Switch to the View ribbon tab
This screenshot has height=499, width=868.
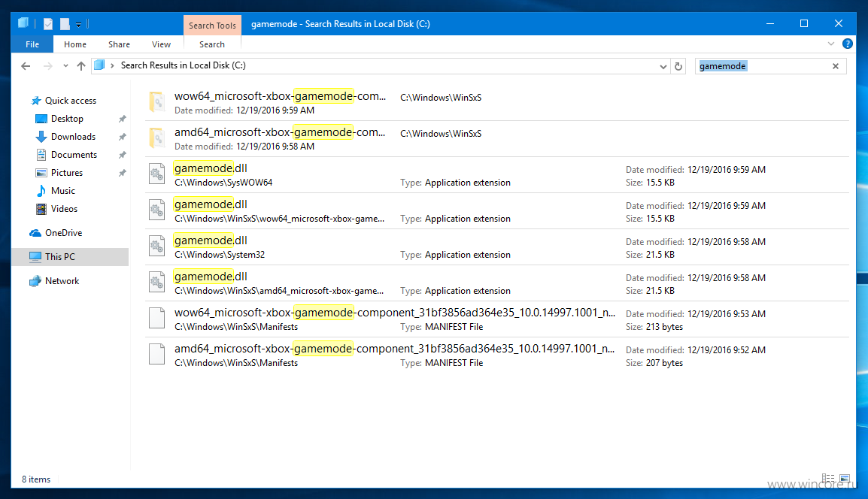161,44
